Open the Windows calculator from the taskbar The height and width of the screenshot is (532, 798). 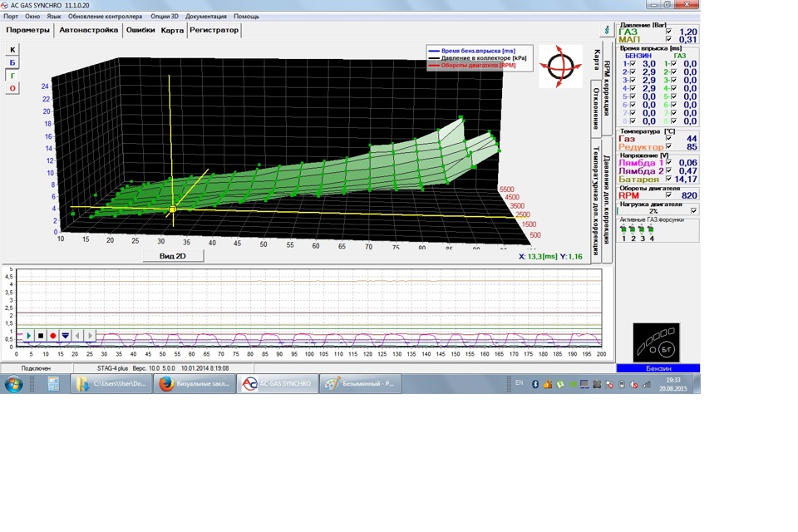(x=53, y=383)
